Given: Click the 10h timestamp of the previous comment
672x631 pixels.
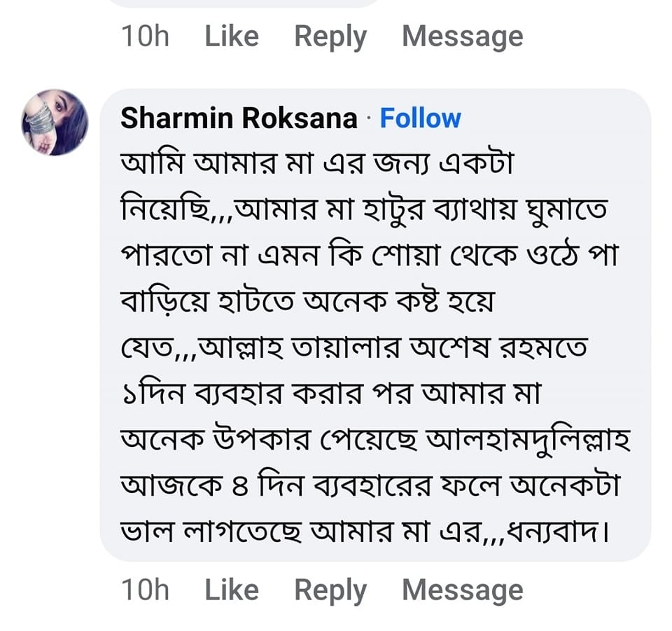Looking at the screenshot, I should (145, 36).
